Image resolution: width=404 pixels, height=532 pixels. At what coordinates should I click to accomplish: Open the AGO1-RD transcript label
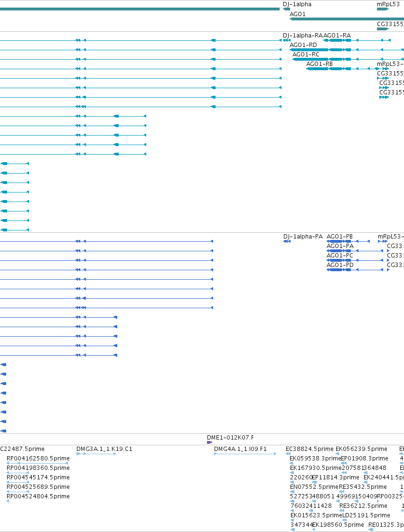[303, 45]
